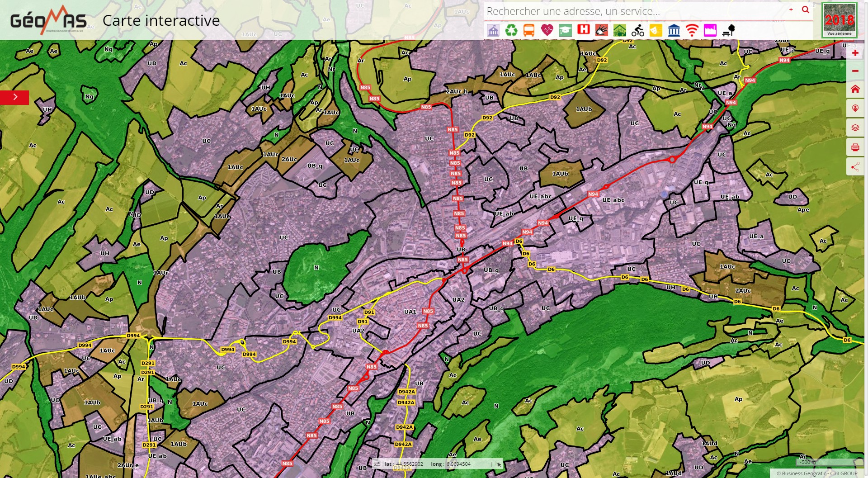Viewport: 868px width, 478px height.
Task: Open coordinate settings sliders icon
Action: 377,464
